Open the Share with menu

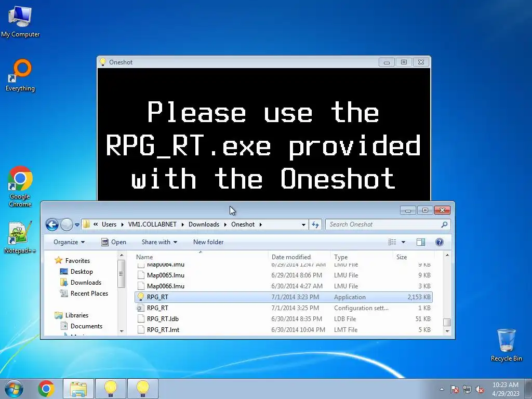159,242
